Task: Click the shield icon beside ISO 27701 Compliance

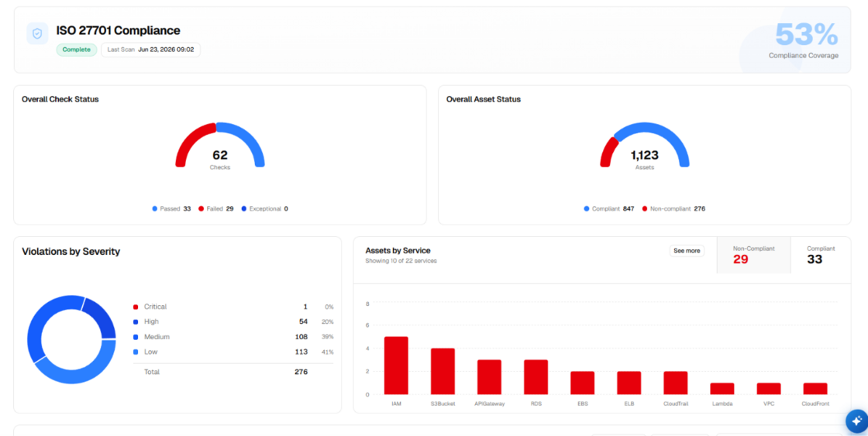Action: pos(37,33)
